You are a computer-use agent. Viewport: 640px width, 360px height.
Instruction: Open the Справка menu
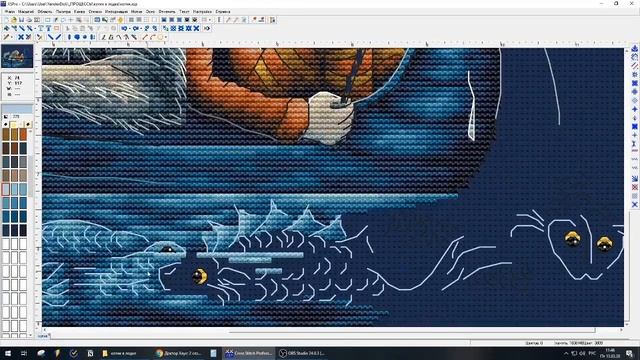[223, 12]
